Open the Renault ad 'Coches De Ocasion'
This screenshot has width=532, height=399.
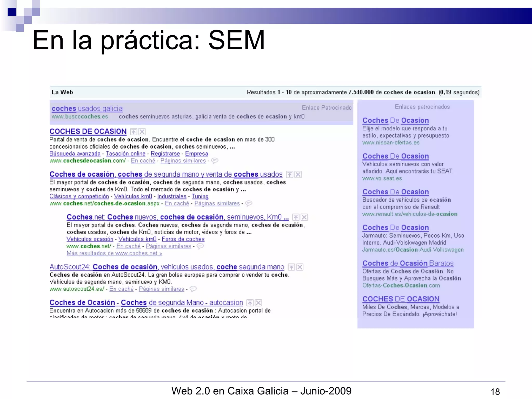pos(396,192)
